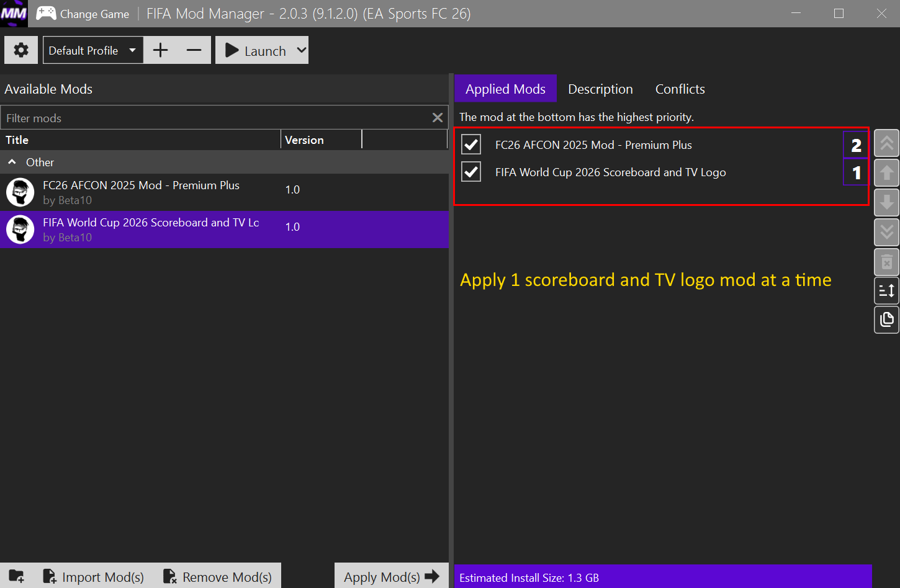Image resolution: width=900 pixels, height=588 pixels.
Task: Click the Change Game controller button
Action: pos(83,14)
